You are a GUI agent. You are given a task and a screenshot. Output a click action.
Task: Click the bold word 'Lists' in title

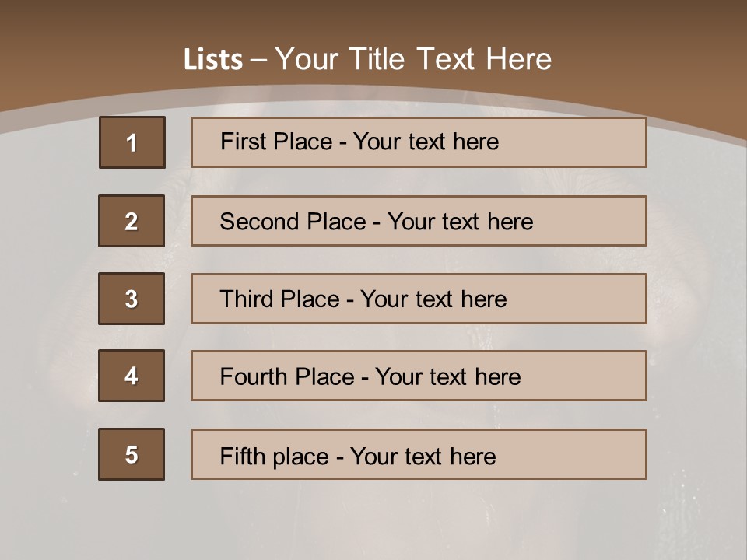click(x=213, y=60)
